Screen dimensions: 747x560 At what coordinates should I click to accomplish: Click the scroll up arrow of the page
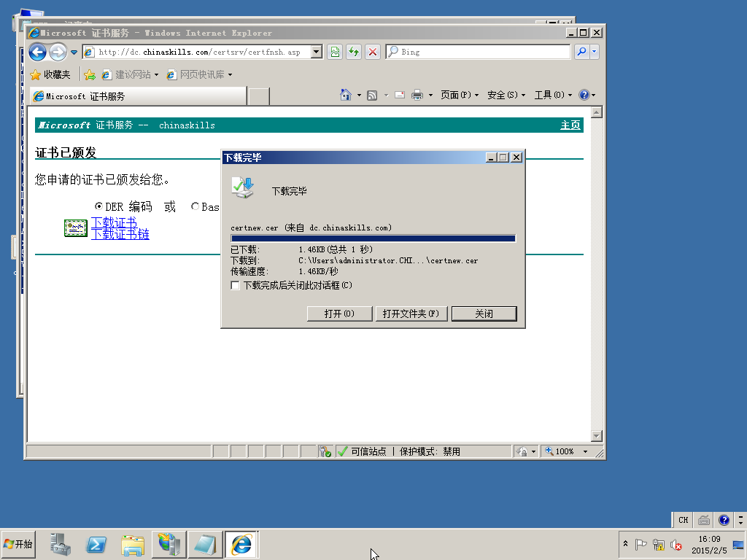pos(597,112)
